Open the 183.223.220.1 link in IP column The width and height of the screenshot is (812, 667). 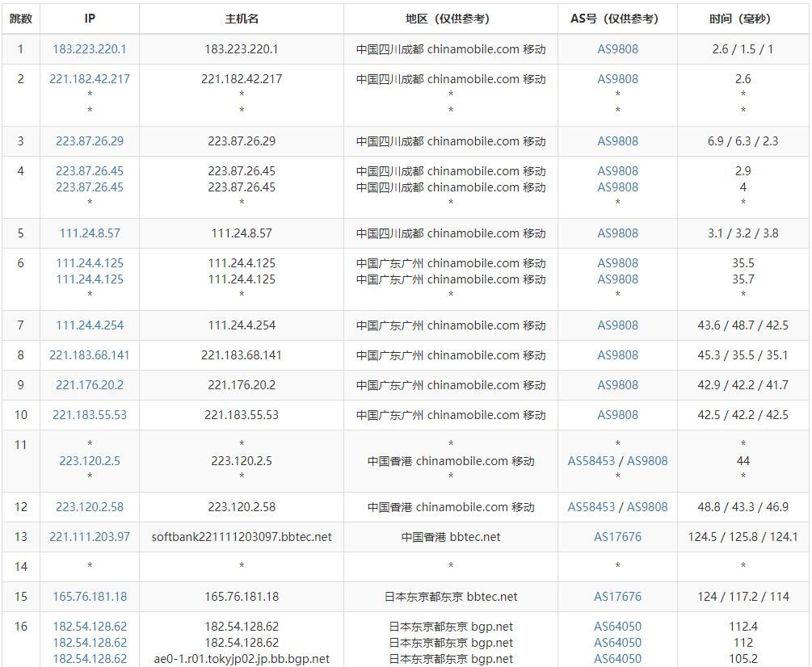point(90,49)
